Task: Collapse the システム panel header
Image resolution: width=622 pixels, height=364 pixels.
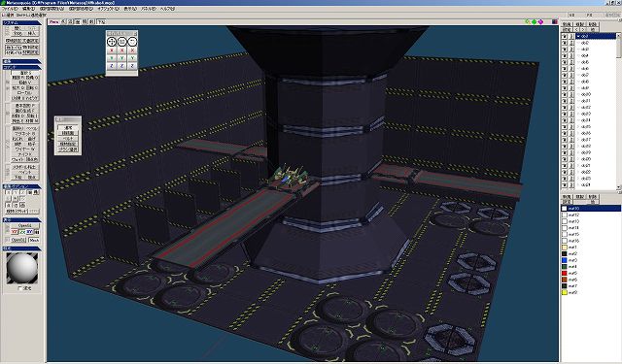Action: (21, 23)
